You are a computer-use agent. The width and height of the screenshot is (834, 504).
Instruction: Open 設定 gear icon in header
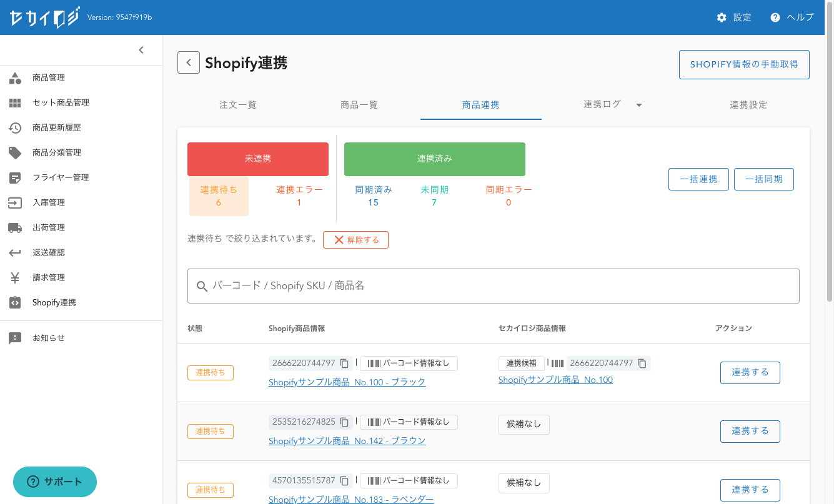coord(722,17)
